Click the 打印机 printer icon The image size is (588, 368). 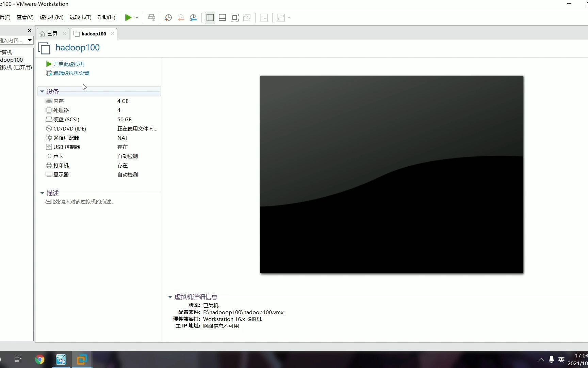click(49, 165)
